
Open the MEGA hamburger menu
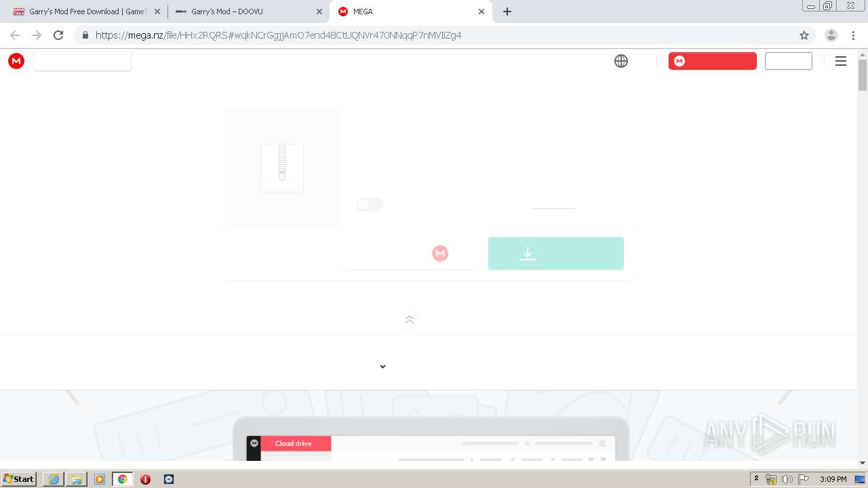(x=841, y=61)
